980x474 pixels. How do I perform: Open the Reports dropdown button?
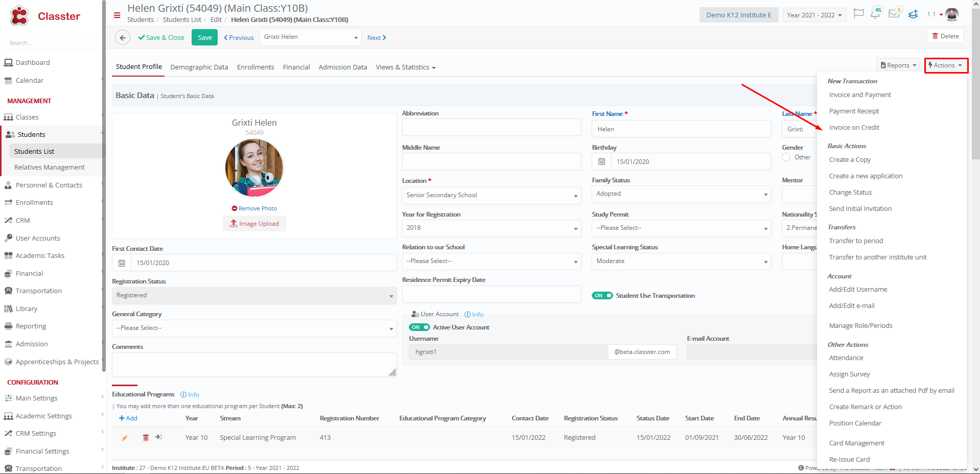899,65
